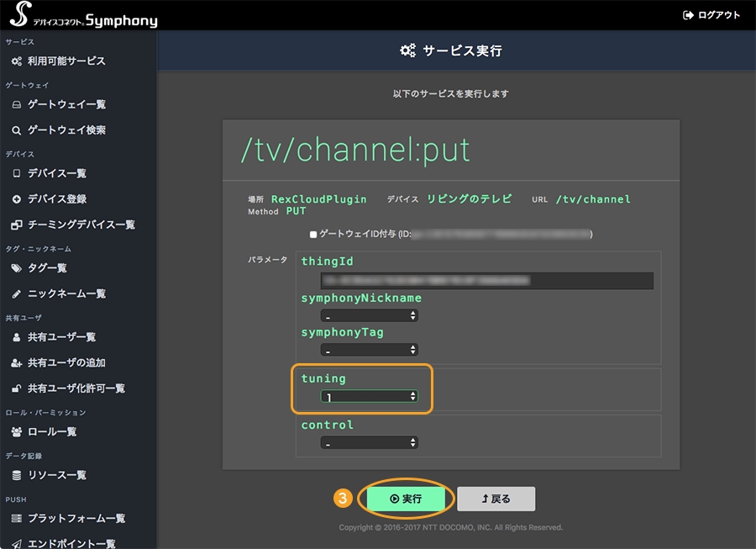The height and width of the screenshot is (549, 756).
Task: Click the /tv/channel URL value
Action: point(593,199)
